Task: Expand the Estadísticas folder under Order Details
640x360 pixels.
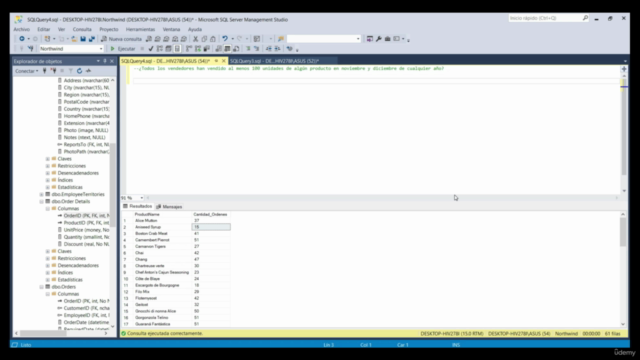Action: pyautogui.click(x=48, y=280)
